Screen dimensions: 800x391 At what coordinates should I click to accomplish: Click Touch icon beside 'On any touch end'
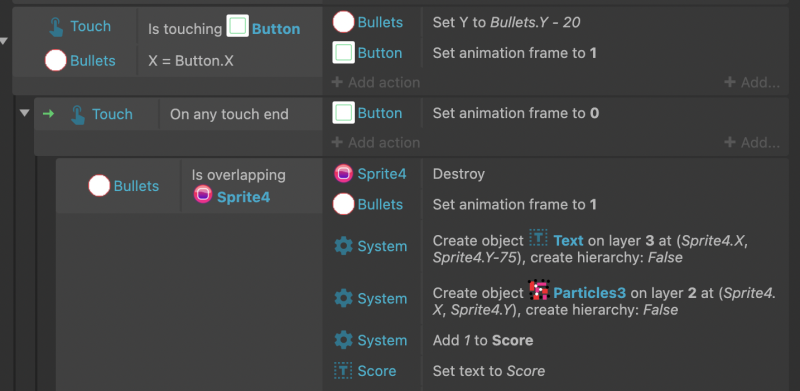pos(78,114)
